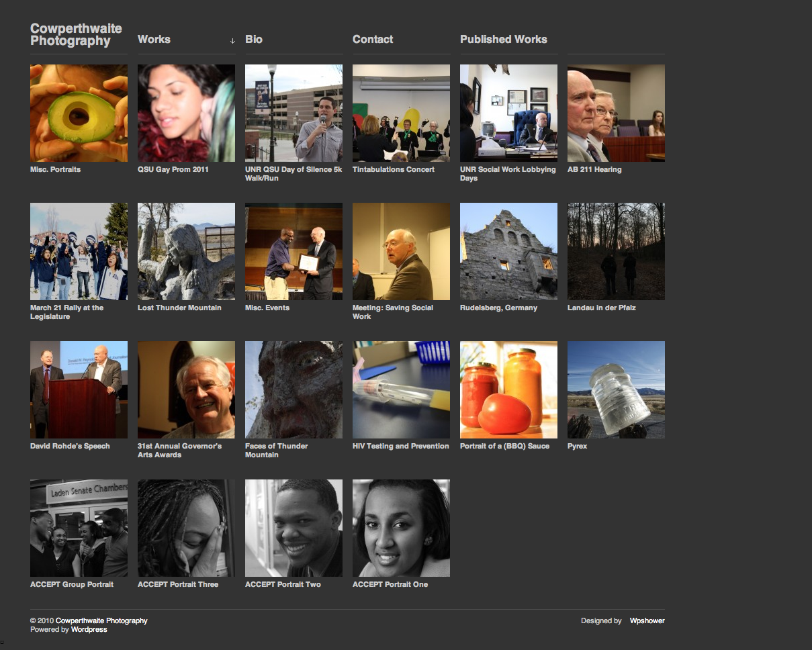Expand the Works menu dropdown arrow
Viewport: 812px width, 650px height.
[232, 41]
